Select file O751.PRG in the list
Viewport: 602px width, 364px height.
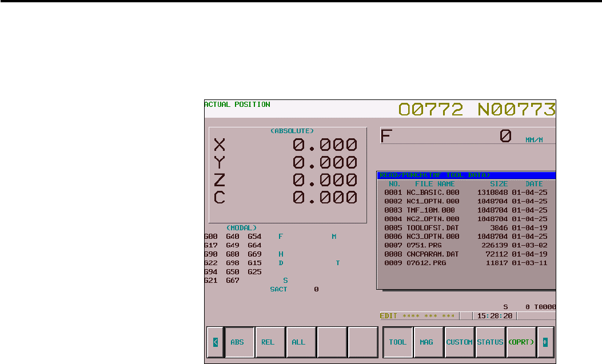[466, 246]
